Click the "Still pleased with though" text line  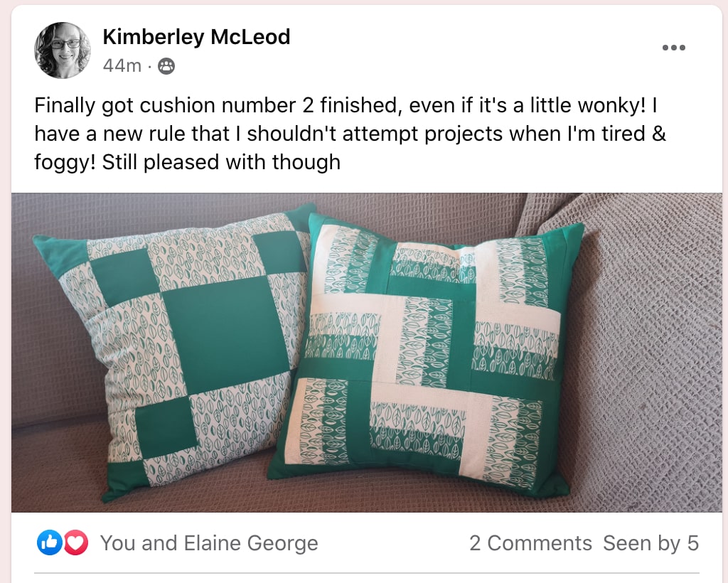221,162
